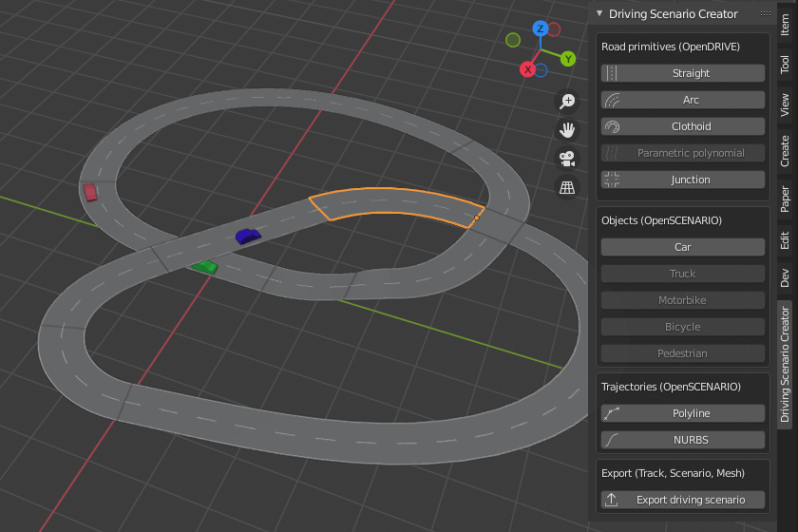Click the hollow green negative Y axis circle
The image size is (798, 532).
pyautogui.click(x=513, y=40)
